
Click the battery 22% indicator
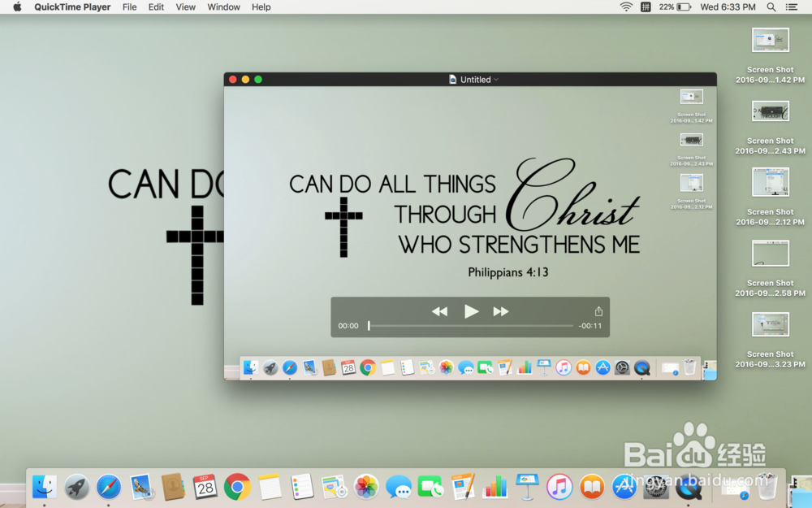[x=675, y=7]
